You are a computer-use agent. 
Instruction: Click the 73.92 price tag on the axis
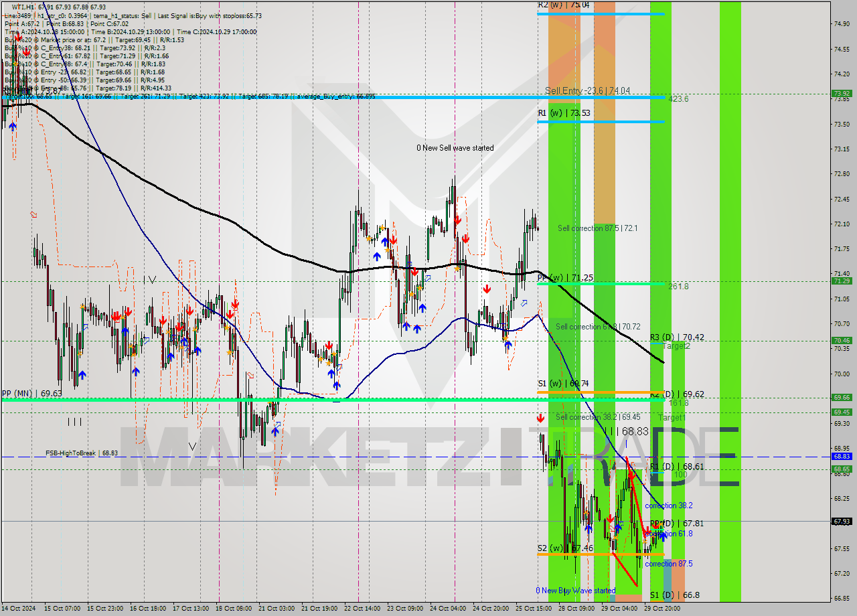(842, 94)
